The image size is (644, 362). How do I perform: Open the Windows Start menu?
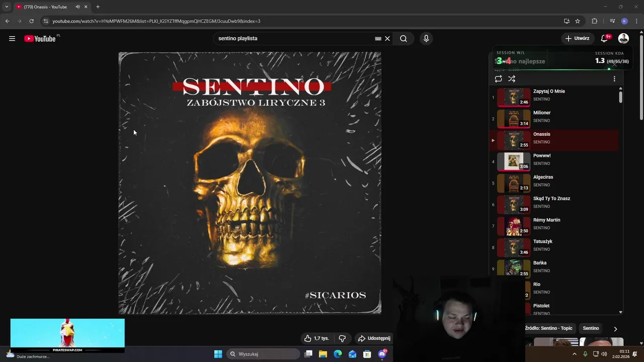pyautogui.click(x=218, y=354)
